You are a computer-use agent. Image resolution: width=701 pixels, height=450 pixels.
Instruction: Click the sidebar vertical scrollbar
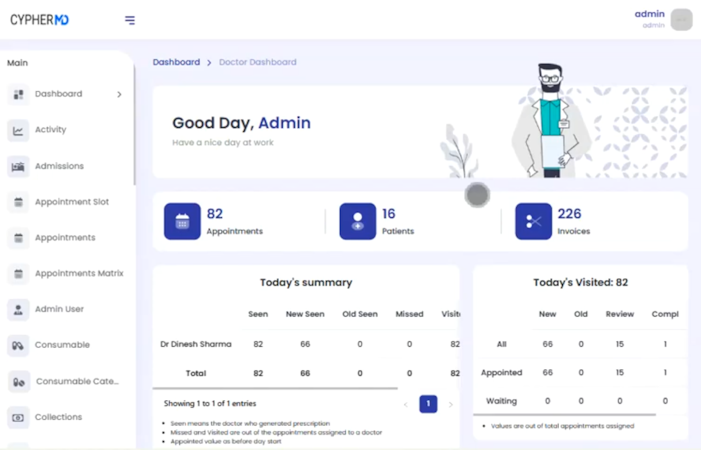[x=134, y=125]
